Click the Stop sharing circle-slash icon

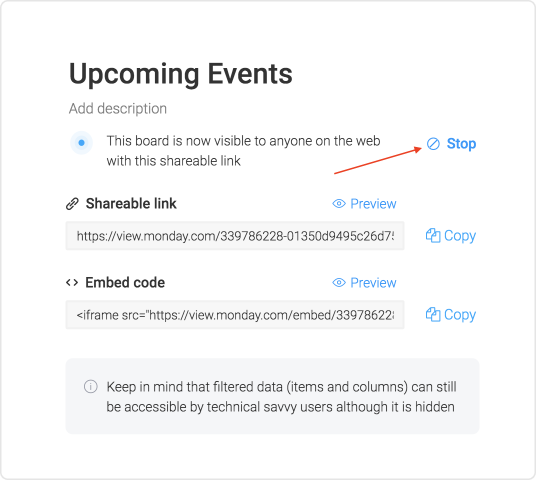[x=433, y=144]
